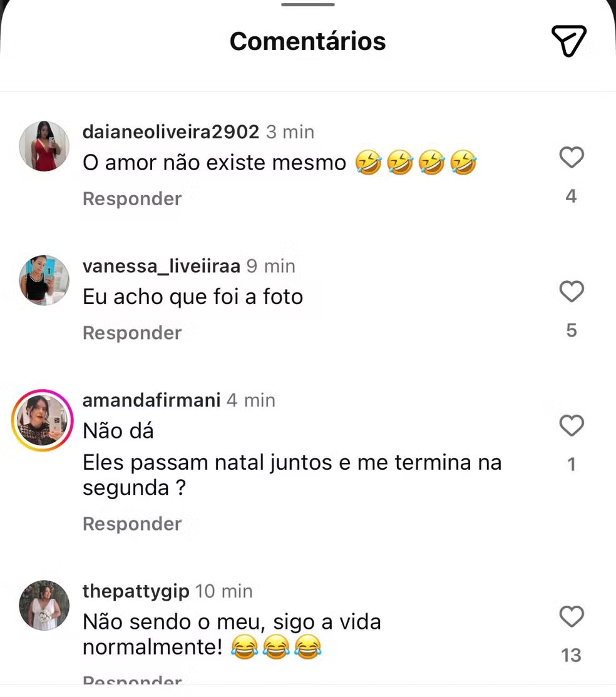Reply to vanessa_liveiiraa via Responder
This screenshot has height=697, width=616.
pyautogui.click(x=131, y=333)
